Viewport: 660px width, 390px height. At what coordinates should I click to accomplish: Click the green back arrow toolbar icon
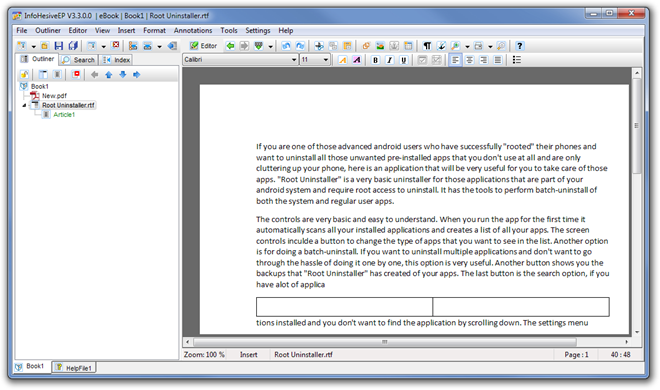point(230,46)
